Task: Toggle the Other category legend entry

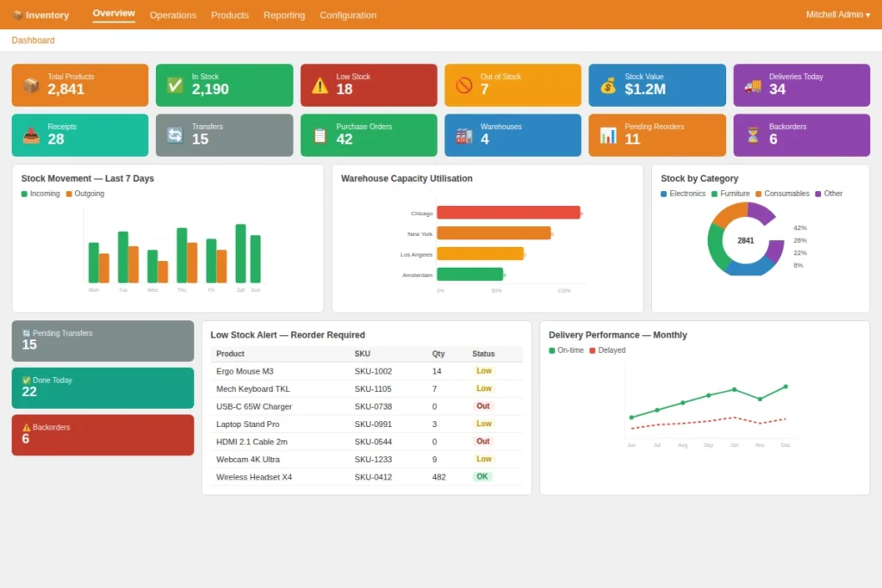Action: tap(829, 194)
